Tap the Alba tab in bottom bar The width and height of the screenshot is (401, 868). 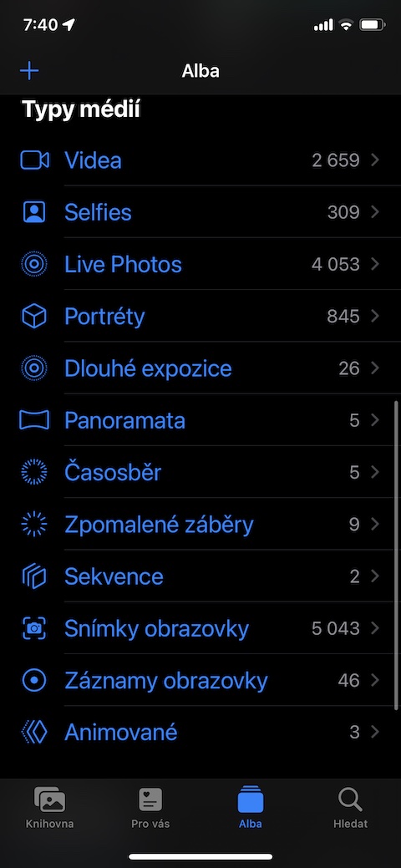point(251,808)
